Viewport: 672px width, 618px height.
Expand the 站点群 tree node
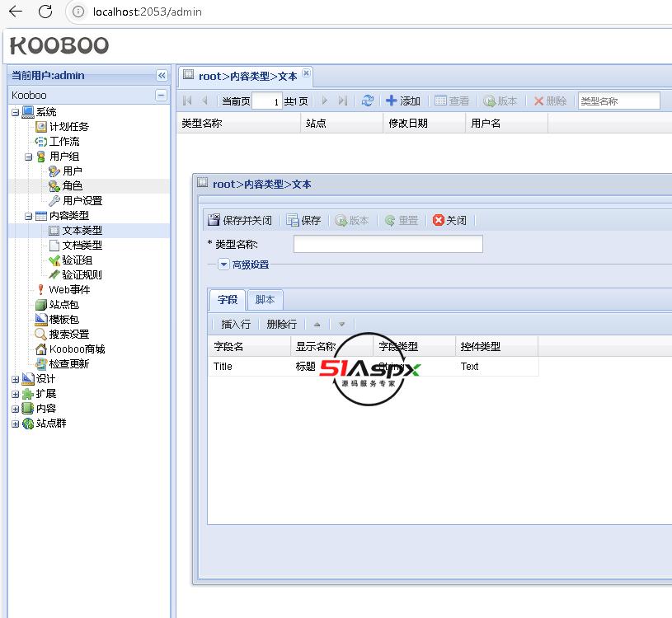click(16, 424)
